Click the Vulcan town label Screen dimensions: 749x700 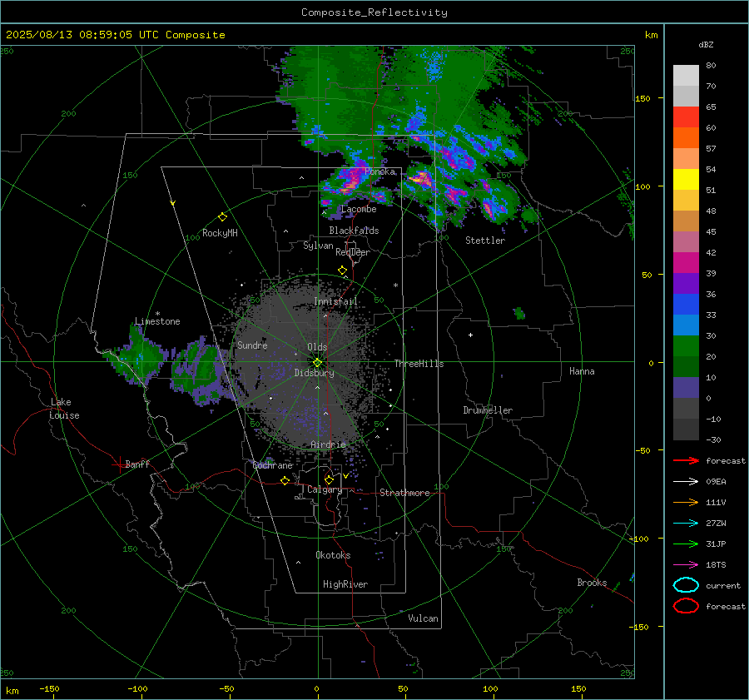click(423, 618)
